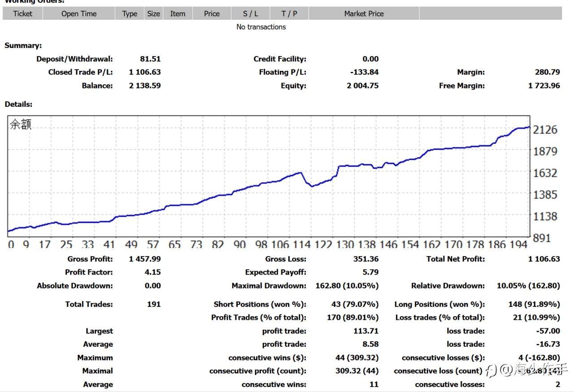Click the Size column header
The width and height of the screenshot is (574, 392).
click(x=153, y=13)
